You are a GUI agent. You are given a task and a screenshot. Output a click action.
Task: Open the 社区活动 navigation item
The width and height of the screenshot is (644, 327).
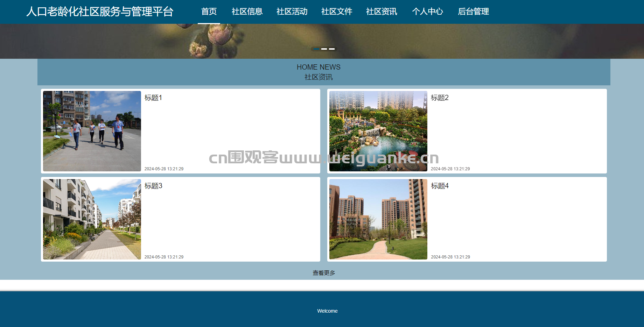[292, 12]
